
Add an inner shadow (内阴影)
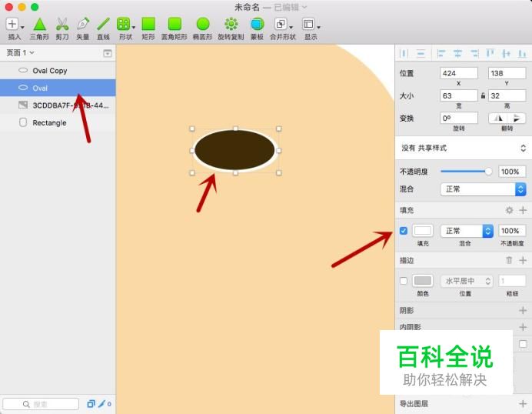(523, 327)
